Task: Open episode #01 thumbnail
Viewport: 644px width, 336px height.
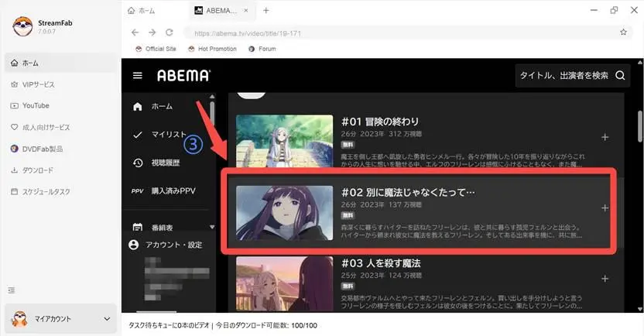Action: (x=284, y=141)
